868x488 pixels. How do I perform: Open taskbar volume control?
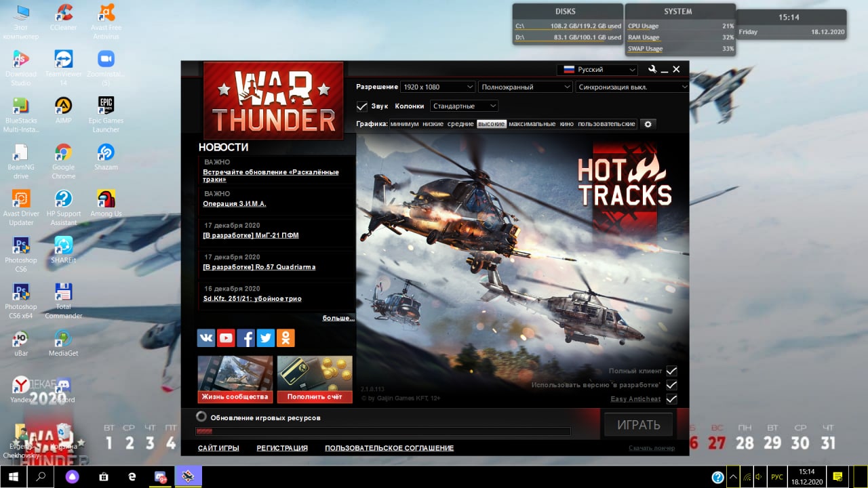coord(760,476)
